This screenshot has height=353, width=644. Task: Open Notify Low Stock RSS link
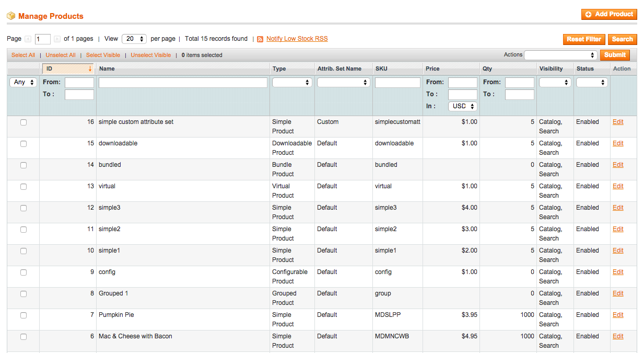click(297, 39)
